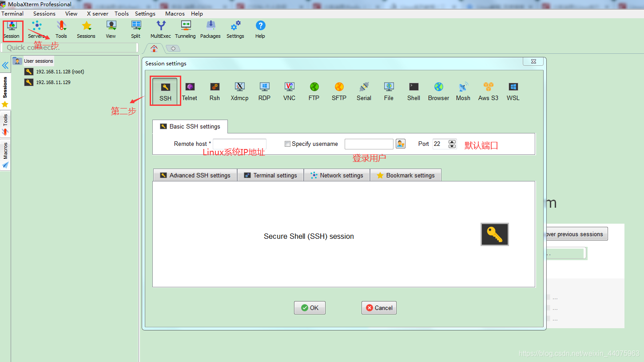This screenshot has height=362, width=644.
Task: Click inside the Remote host field
Action: click(x=239, y=144)
